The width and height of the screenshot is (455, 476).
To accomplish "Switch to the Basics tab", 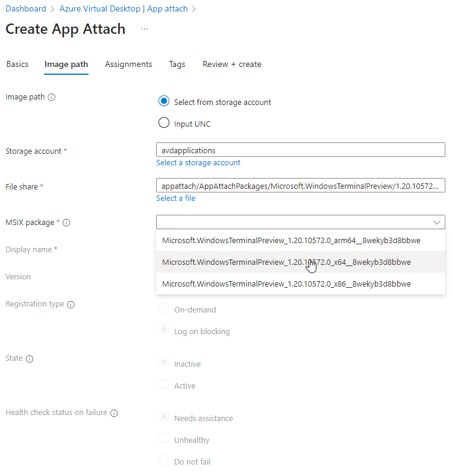I will [x=17, y=65].
